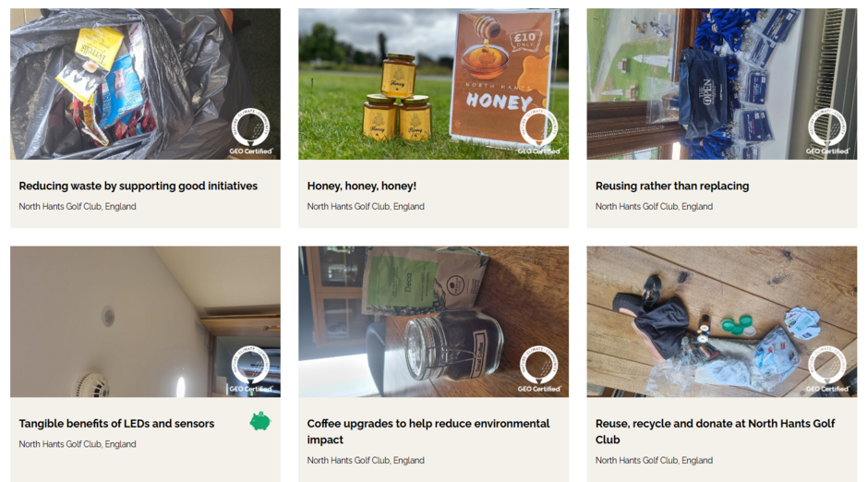Image resolution: width=868 pixels, height=482 pixels.
Task: Select the rubbish bag thumbnail image
Action: pyautogui.click(x=145, y=84)
